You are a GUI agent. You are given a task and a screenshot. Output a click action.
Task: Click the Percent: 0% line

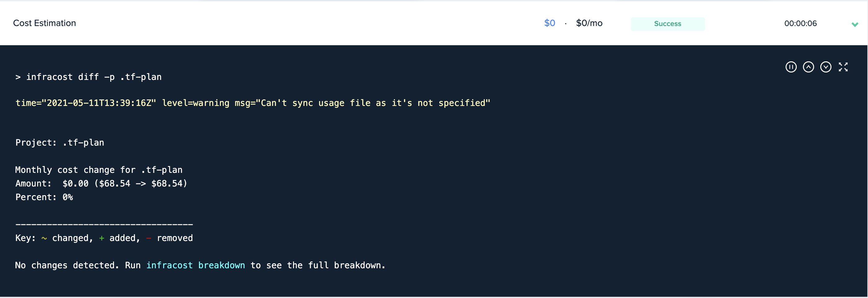(x=44, y=197)
